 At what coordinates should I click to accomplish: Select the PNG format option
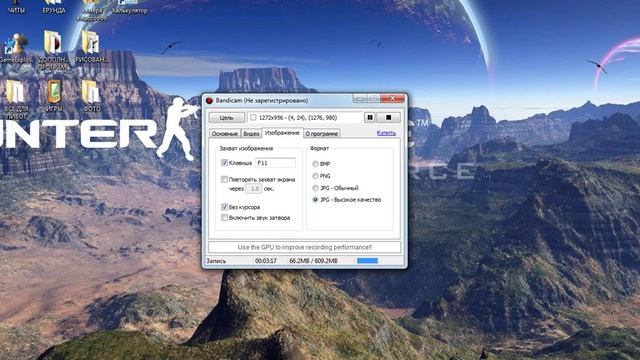point(316,176)
